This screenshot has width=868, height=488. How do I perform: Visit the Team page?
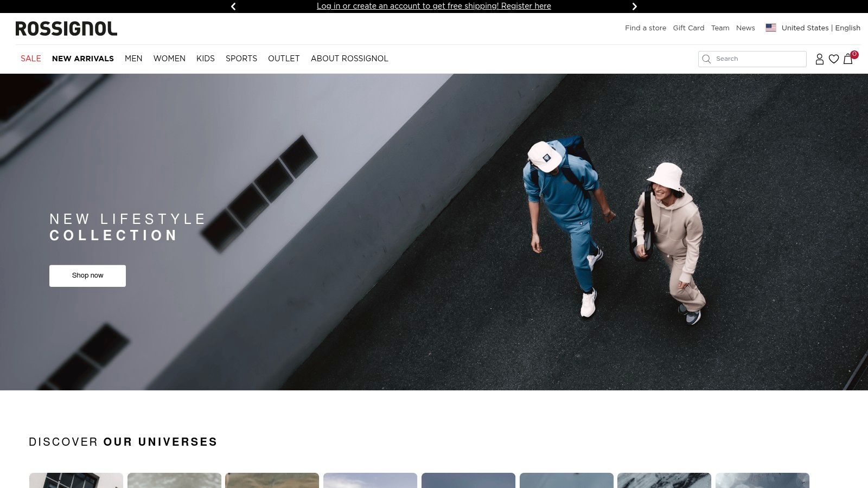pyautogui.click(x=720, y=28)
